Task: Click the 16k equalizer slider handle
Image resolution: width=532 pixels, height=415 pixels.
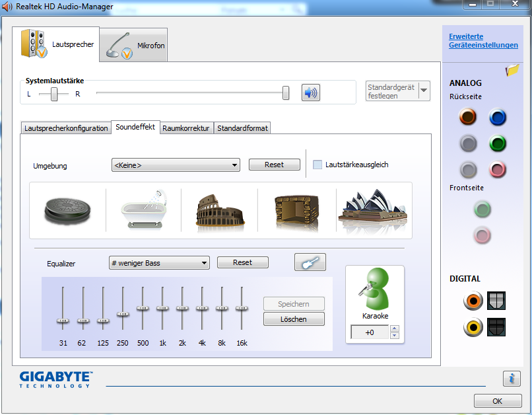Action: 242,309
